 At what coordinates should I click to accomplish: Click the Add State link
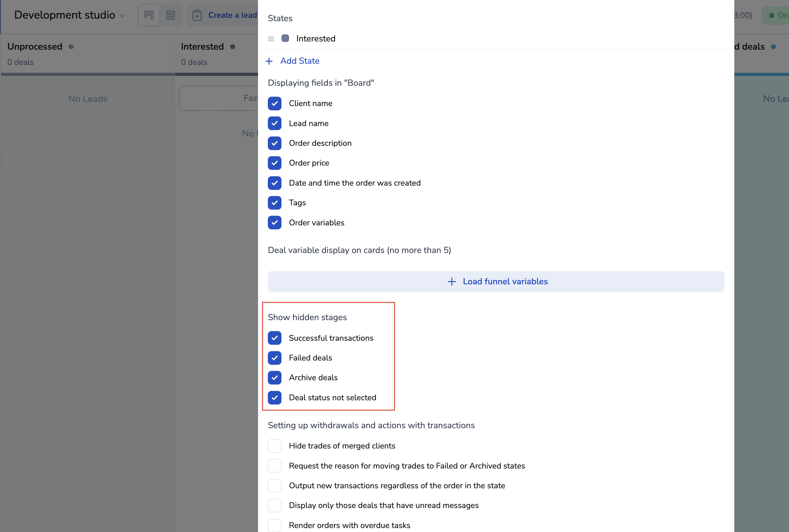point(299,61)
